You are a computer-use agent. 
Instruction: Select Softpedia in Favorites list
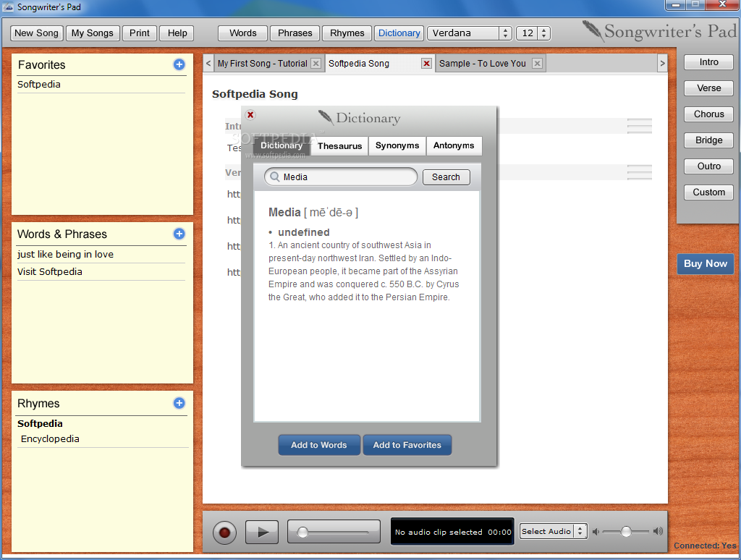pyautogui.click(x=101, y=85)
